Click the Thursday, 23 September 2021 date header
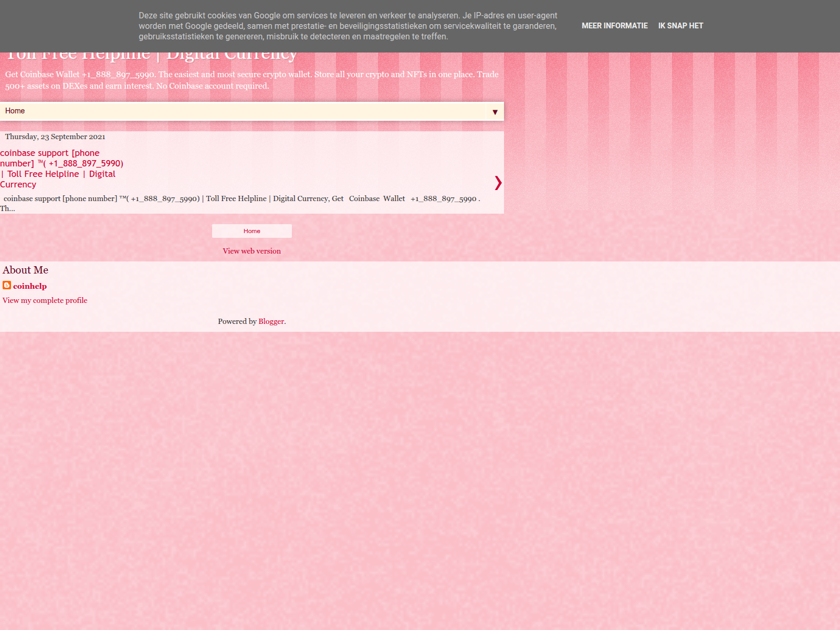 pyautogui.click(x=55, y=136)
